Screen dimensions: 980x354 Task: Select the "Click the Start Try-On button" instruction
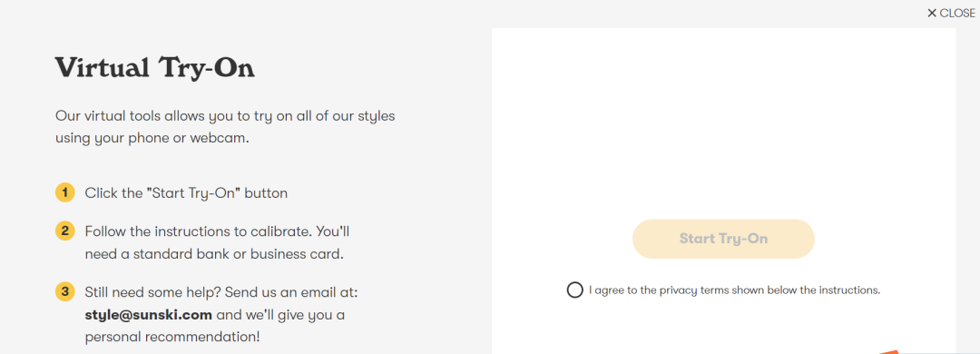pos(186,192)
